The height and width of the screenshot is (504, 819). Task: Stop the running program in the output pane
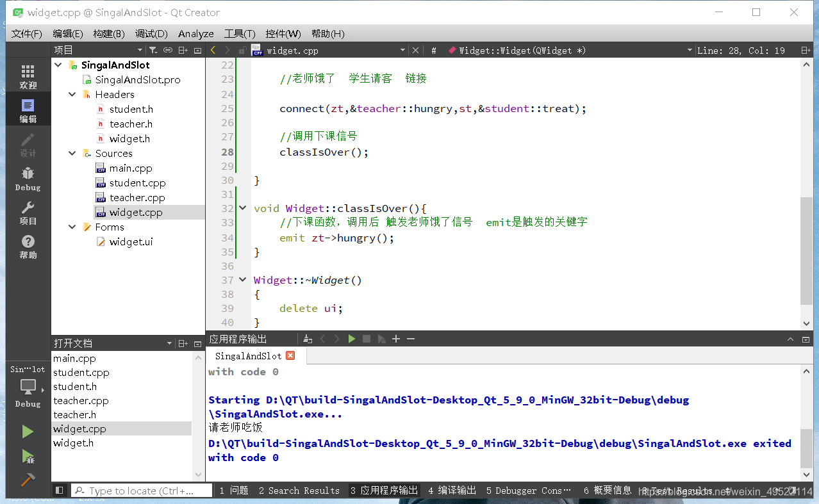[x=367, y=339]
